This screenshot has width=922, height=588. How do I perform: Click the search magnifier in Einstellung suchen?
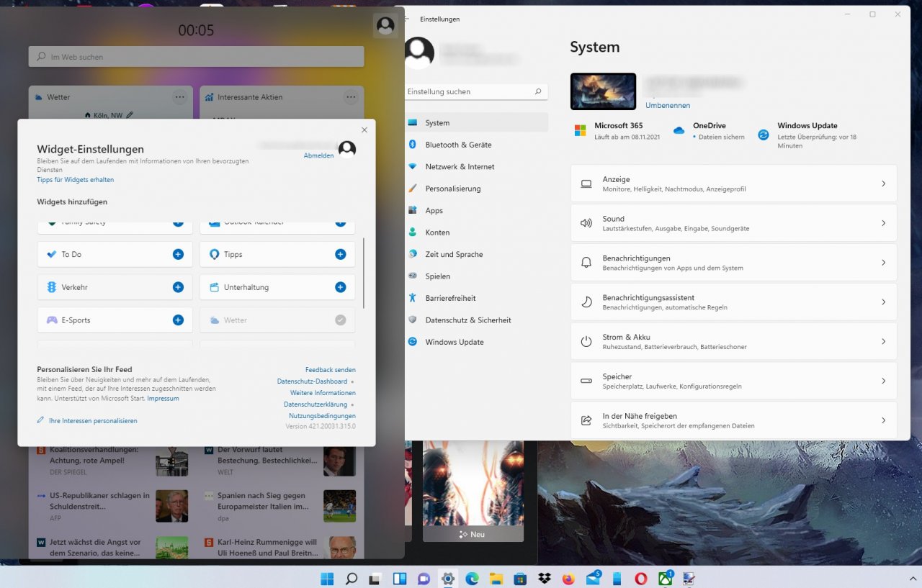pos(537,91)
